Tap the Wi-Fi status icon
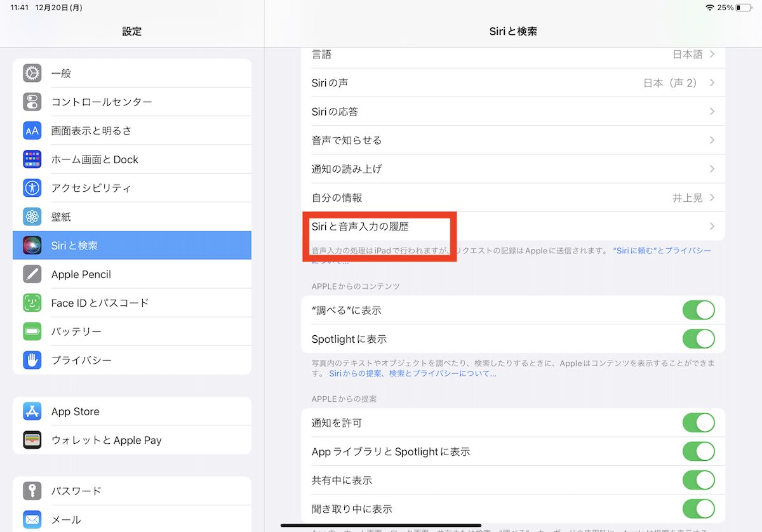 pyautogui.click(x=709, y=8)
